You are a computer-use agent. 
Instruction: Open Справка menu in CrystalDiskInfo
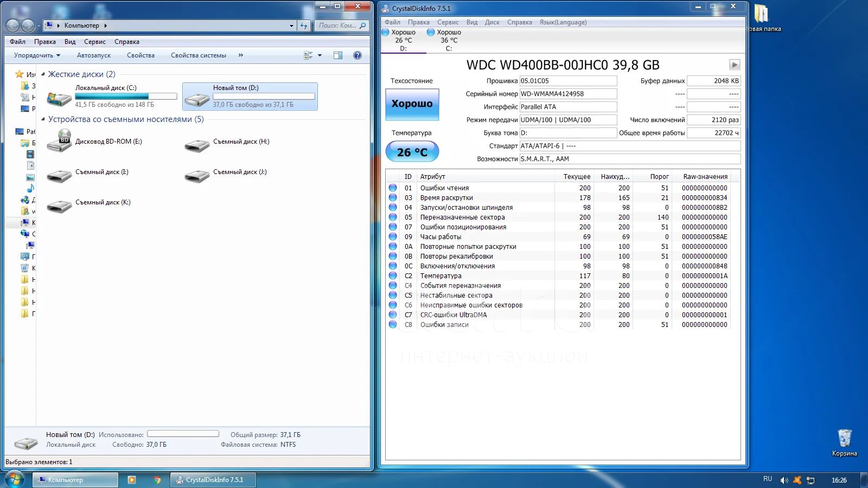(x=519, y=22)
